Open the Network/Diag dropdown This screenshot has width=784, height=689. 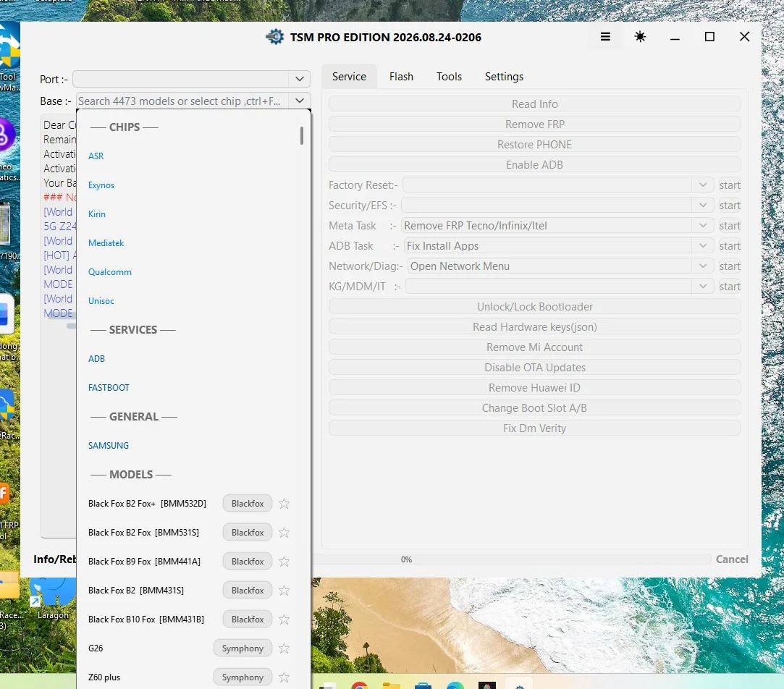(x=702, y=266)
